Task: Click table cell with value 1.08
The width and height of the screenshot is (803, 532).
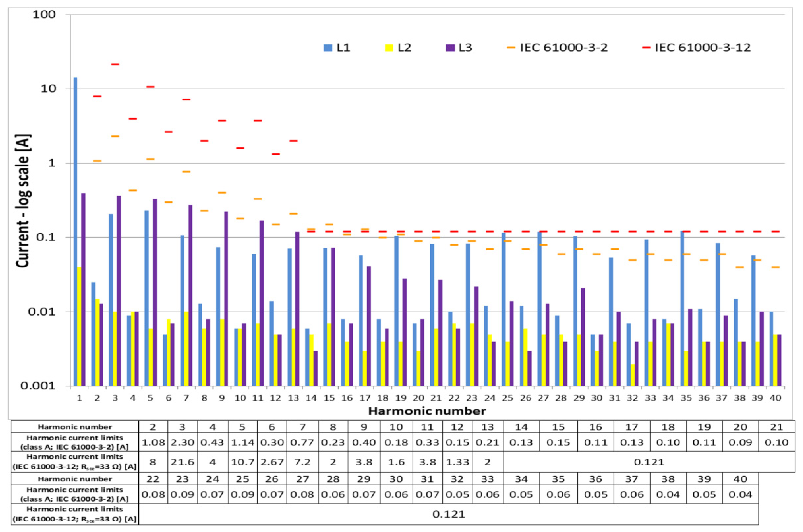Action: coord(153,443)
